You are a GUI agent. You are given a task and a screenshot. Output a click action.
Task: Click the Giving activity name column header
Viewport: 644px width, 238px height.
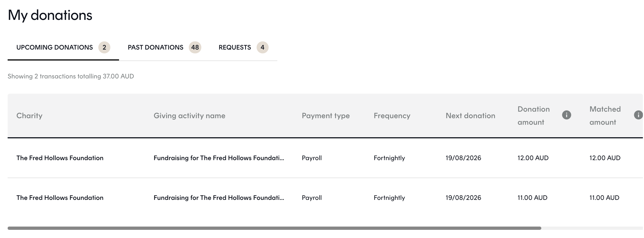pyautogui.click(x=189, y=115)
